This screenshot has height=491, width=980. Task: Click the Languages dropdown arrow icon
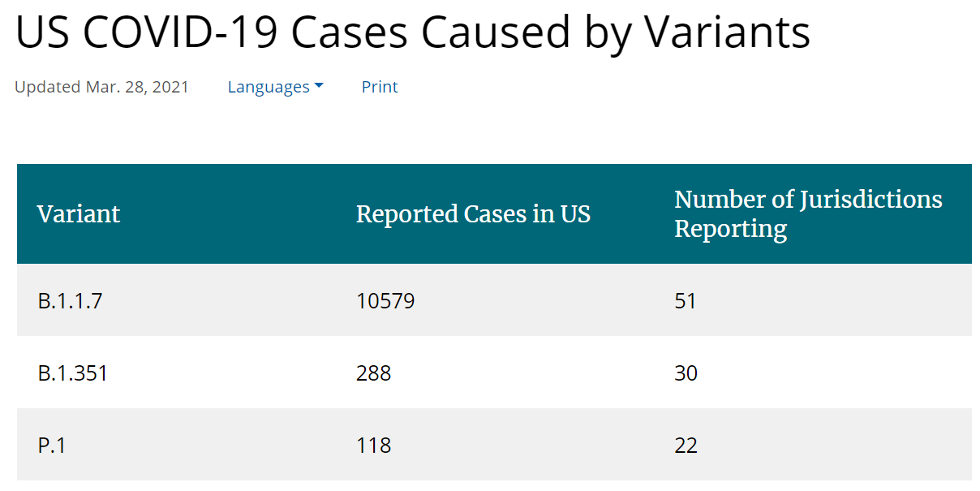319,86
